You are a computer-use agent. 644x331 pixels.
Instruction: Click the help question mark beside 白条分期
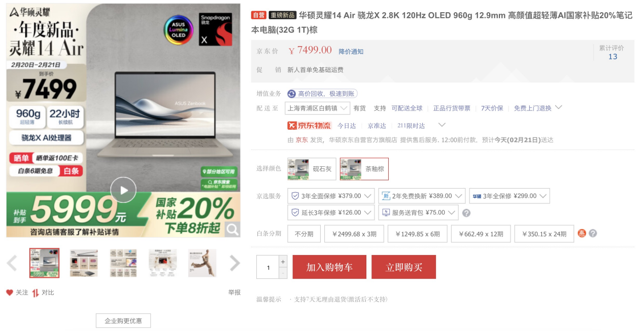(593, 234)
